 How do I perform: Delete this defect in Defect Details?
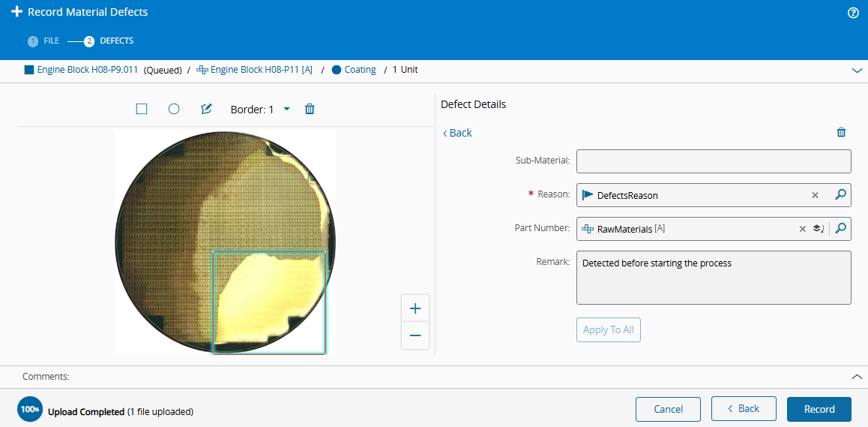841,132
